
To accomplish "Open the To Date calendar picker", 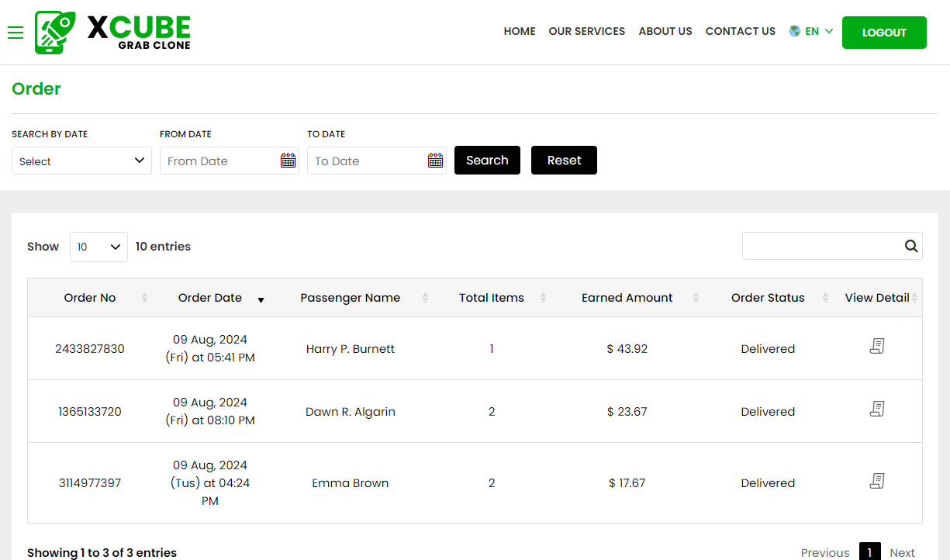I will [x=435, y=160].
